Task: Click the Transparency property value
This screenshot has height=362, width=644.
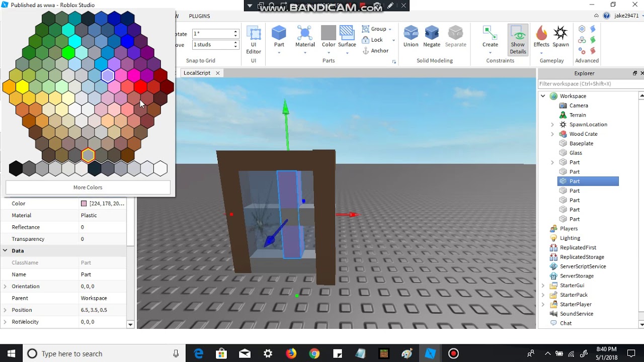Action: 103,239
